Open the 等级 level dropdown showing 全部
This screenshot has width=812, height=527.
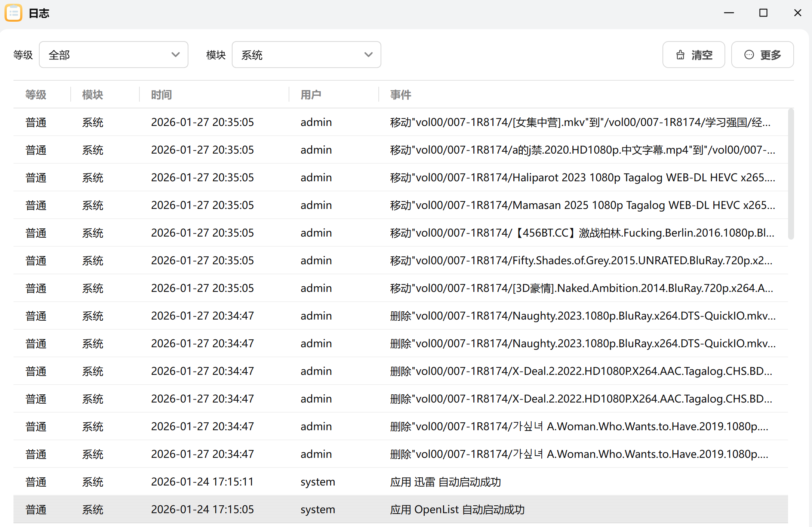coord(113,55)
